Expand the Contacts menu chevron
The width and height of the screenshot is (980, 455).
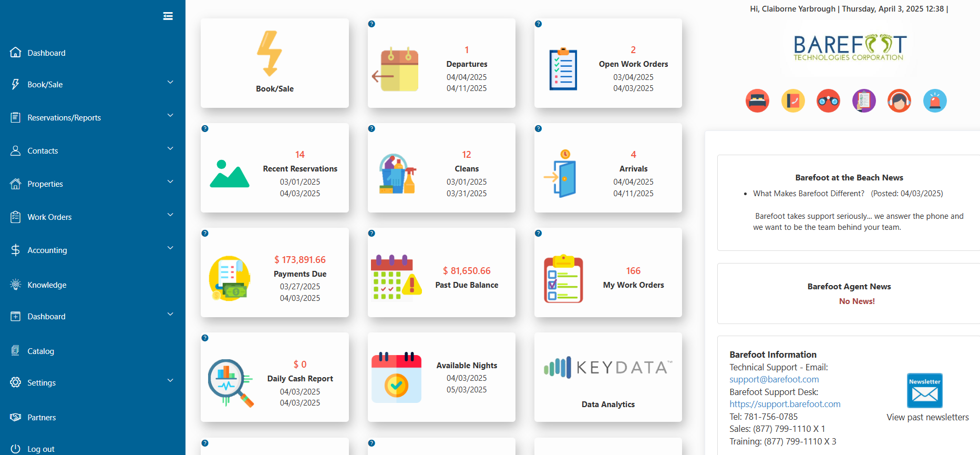coord(170,149)
